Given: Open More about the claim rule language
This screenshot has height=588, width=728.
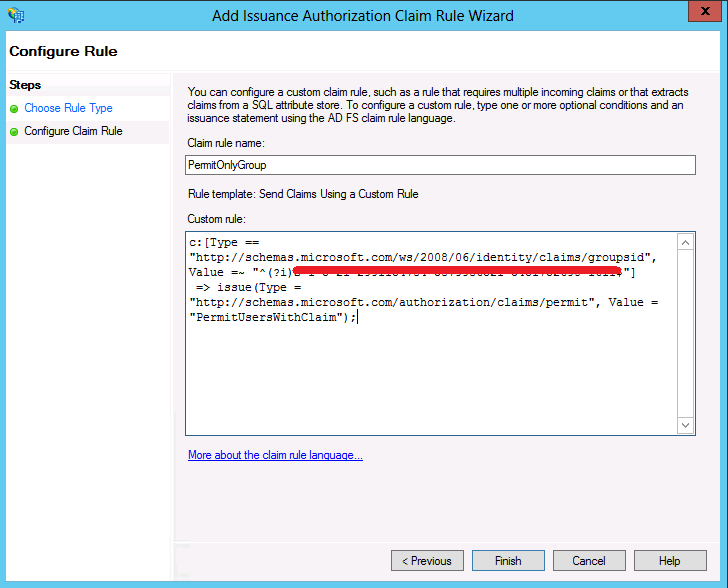Looking at the screenshot, I should point(275,456).
